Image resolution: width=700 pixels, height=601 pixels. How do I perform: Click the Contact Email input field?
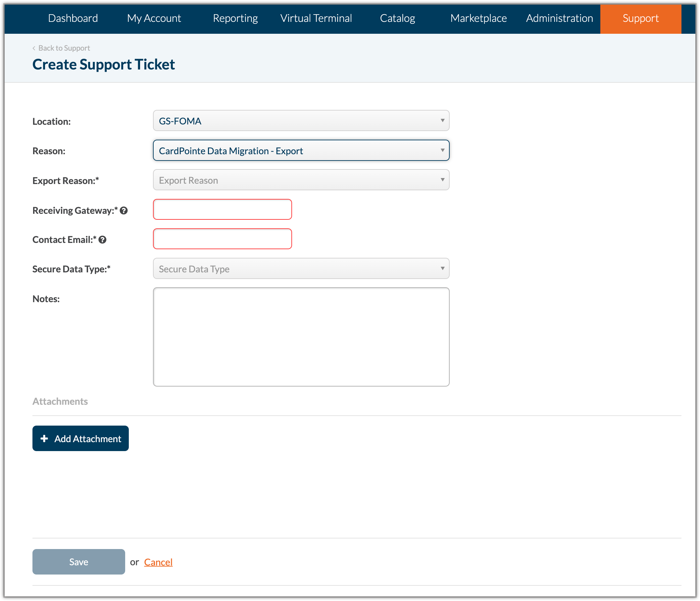pos(222,239)
